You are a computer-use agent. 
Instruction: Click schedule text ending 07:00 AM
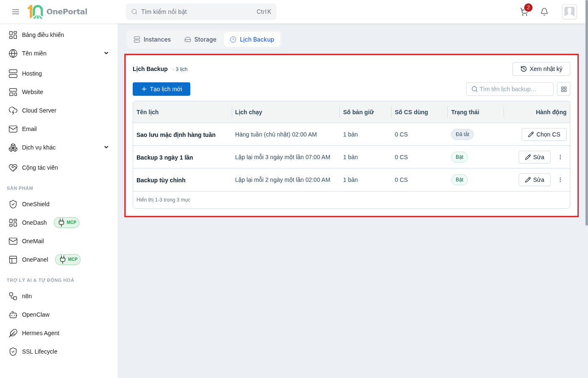point(283,157)
